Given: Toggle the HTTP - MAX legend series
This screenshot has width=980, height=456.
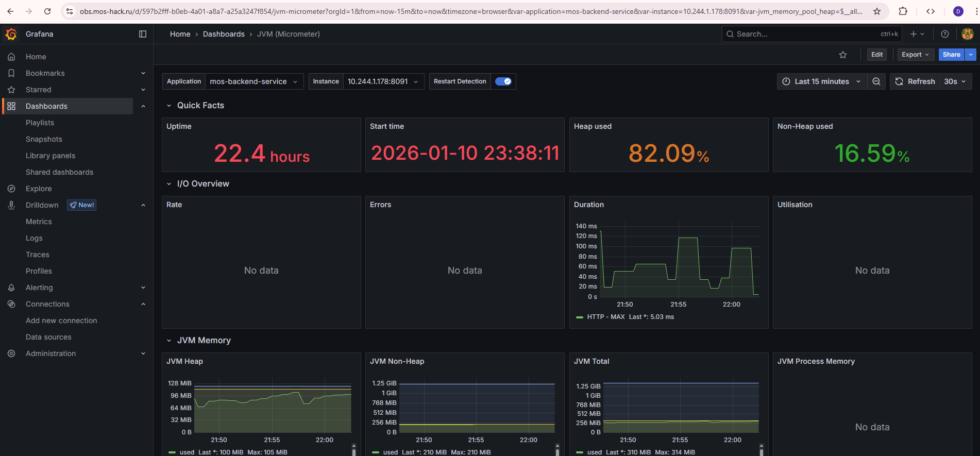Looking at the screenshot, I should 605,317.
